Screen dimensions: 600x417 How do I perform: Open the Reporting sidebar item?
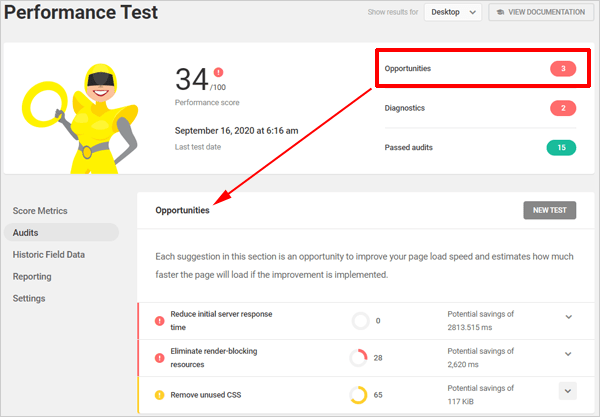32,276
